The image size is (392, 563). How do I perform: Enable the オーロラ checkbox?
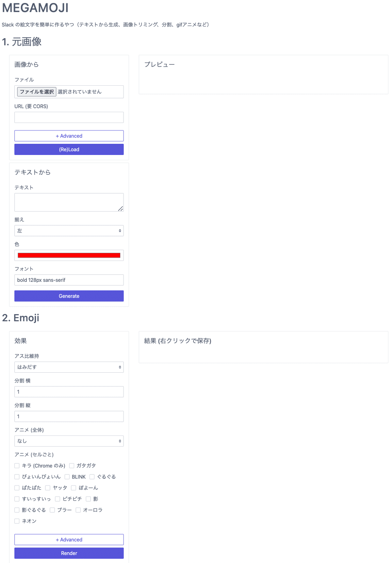click(78, 510)
